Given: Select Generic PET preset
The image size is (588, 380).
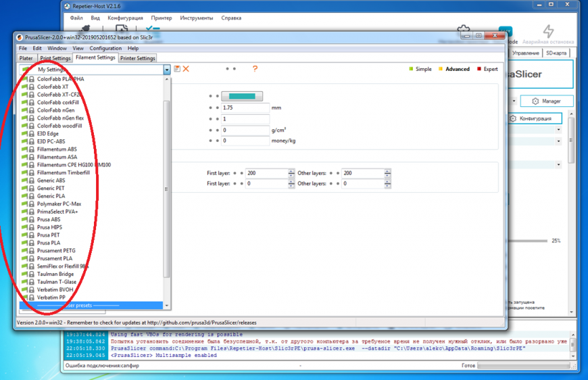Looking at the screenshot, I should (91, 189).
